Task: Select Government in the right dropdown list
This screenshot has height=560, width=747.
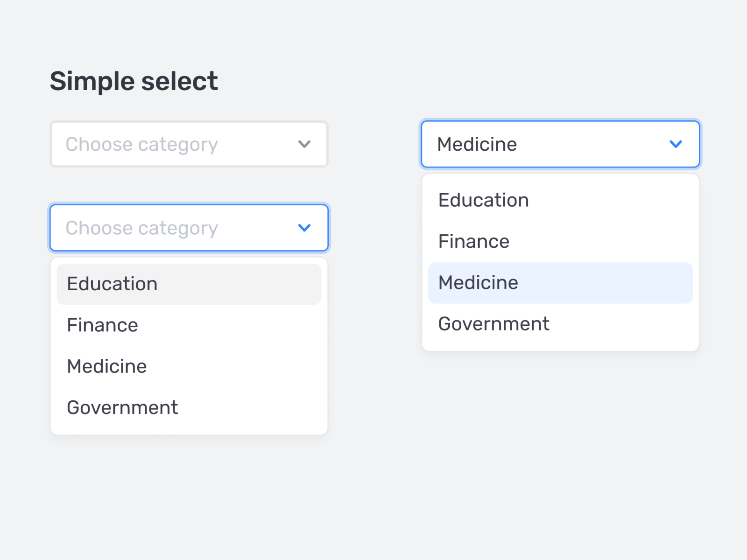Action: [x=493, y=323]
